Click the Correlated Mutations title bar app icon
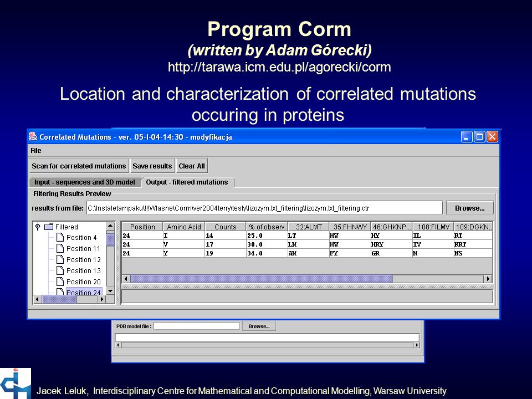 33,136
